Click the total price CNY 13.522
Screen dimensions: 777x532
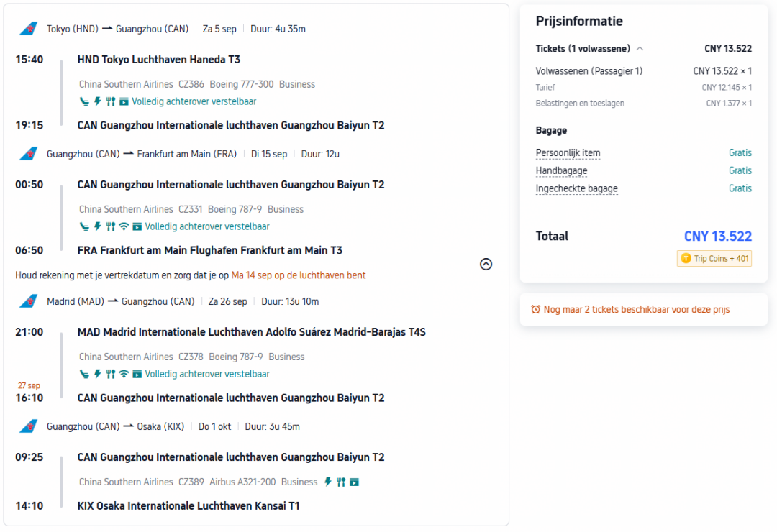point(717,237)
